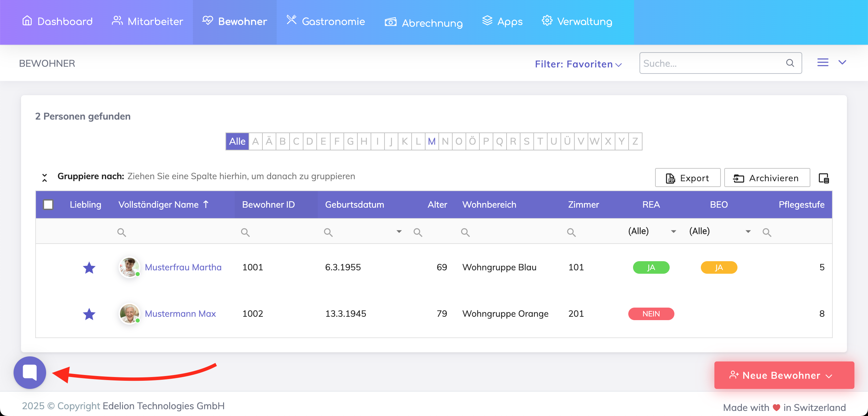
Task: Open the chat widget bubble icon
Action: coord(30,372)
